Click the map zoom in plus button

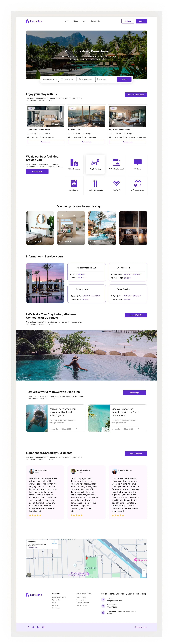(x=144, y=571)
